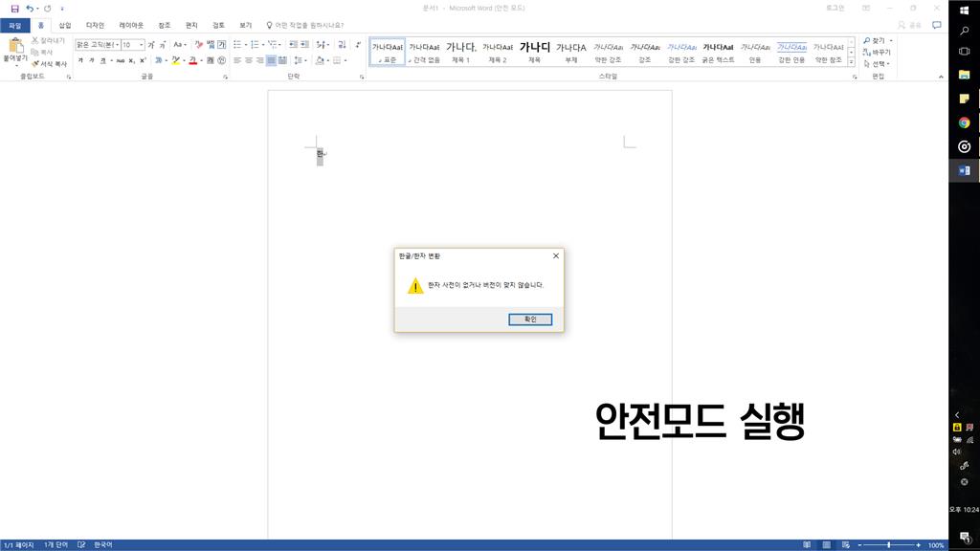Click the align right icon
Image resolution: width=980 pixels, height=551 pixels.
click(x=260, y=60)
